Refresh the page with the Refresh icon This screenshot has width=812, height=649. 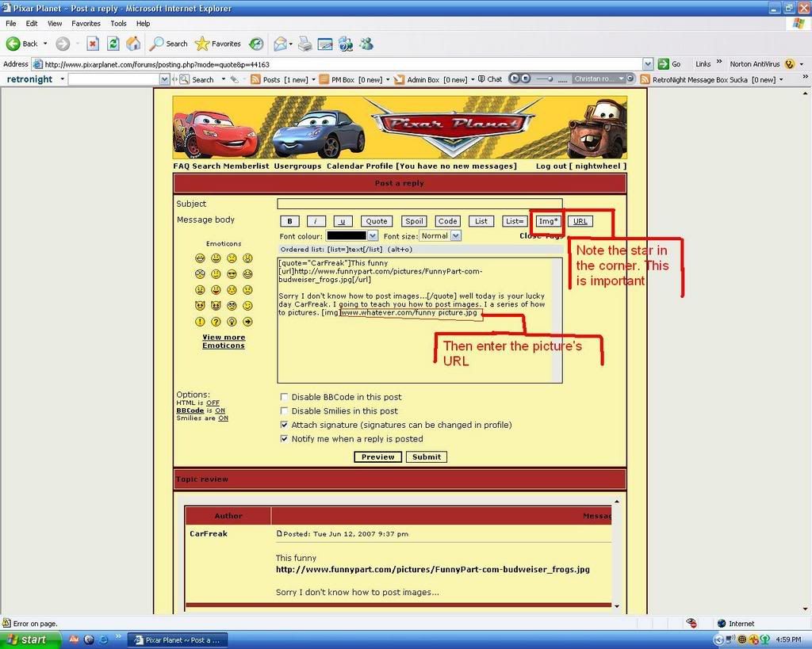point(113,44)
